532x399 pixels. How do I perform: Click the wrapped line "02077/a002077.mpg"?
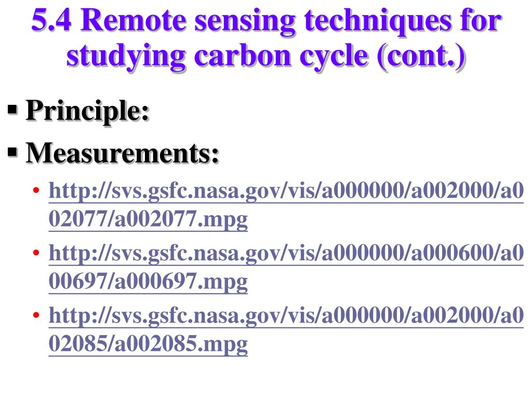(x=148, y=220)
